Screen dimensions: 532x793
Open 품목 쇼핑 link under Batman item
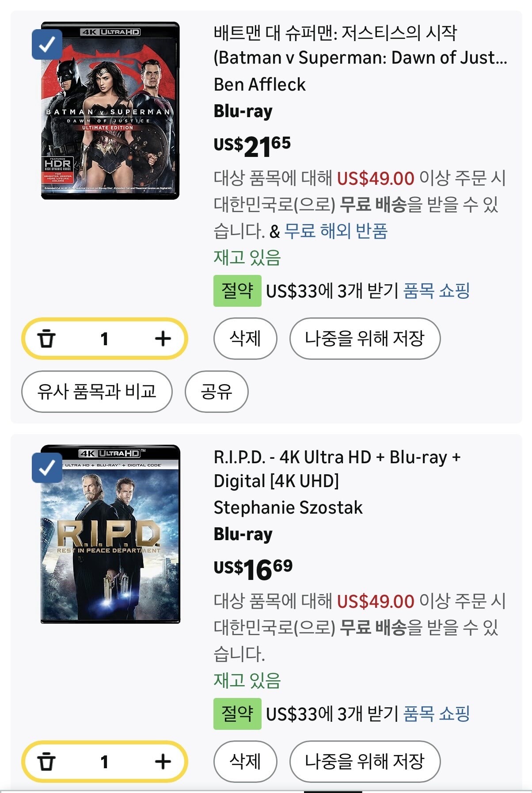tap(437, 291)
